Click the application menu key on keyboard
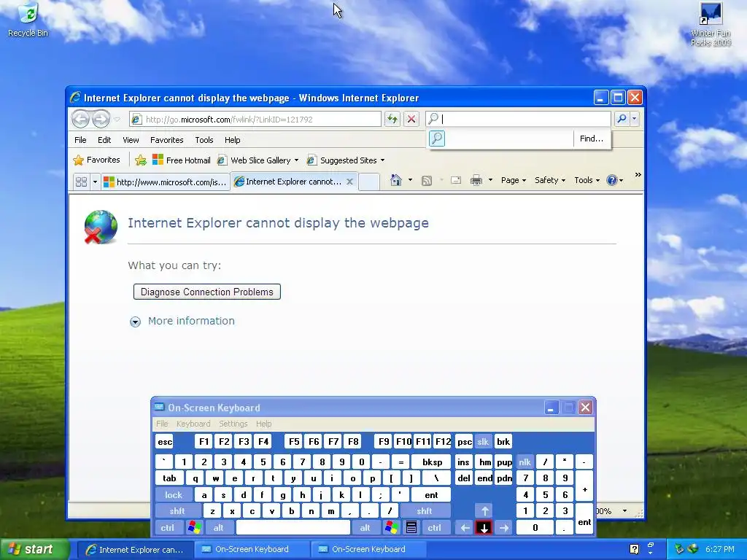Image resolution: width=747 pixels, height=560 pixels. 411,528
